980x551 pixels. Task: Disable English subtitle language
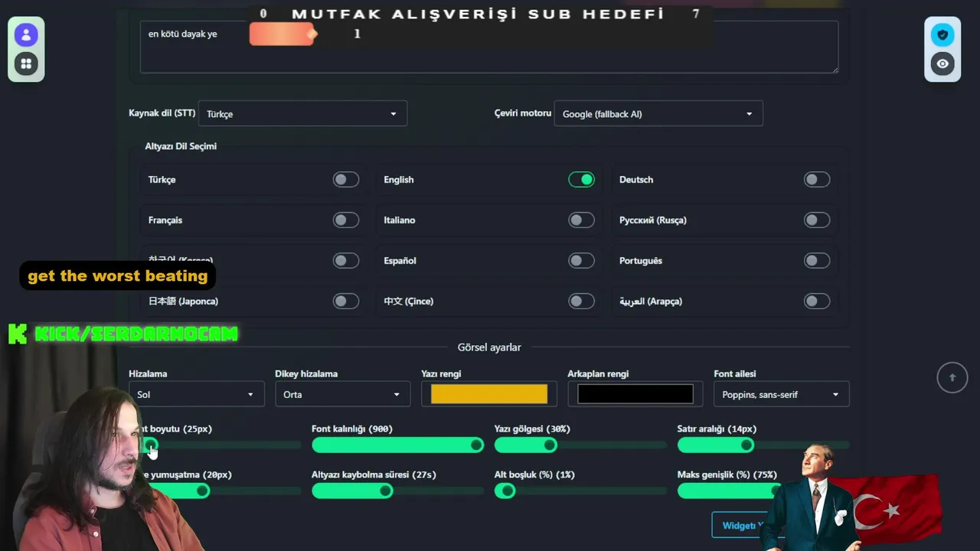click(x=581, y=179)
